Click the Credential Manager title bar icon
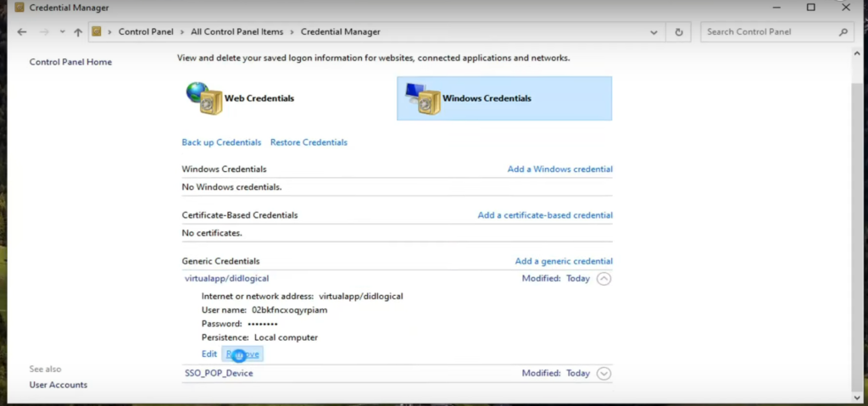Viewport: 868px width, 406px height. [x=19, y=8]
